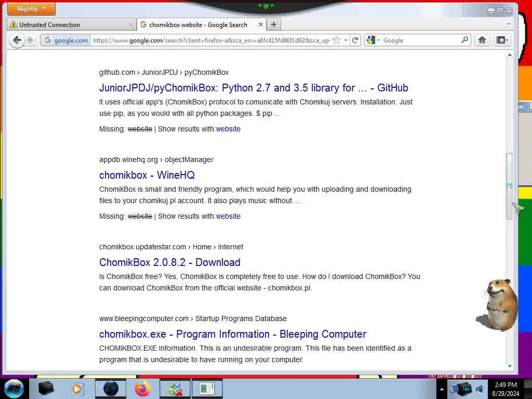
Task: Select the Nightly globe taskbar icon
Action: pos(110,389)
